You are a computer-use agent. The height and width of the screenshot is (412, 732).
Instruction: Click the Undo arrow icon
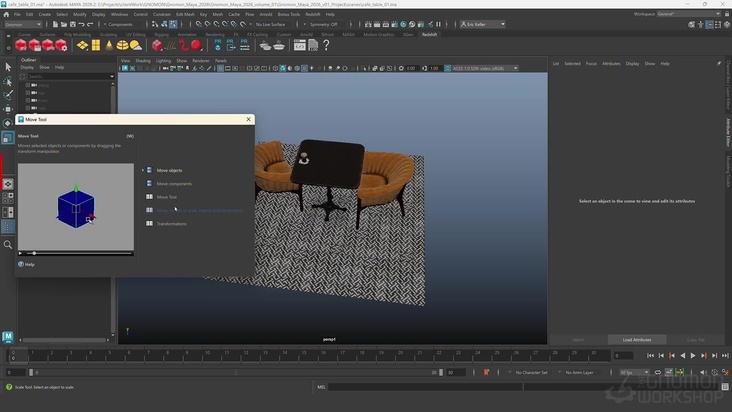point(81,24)
